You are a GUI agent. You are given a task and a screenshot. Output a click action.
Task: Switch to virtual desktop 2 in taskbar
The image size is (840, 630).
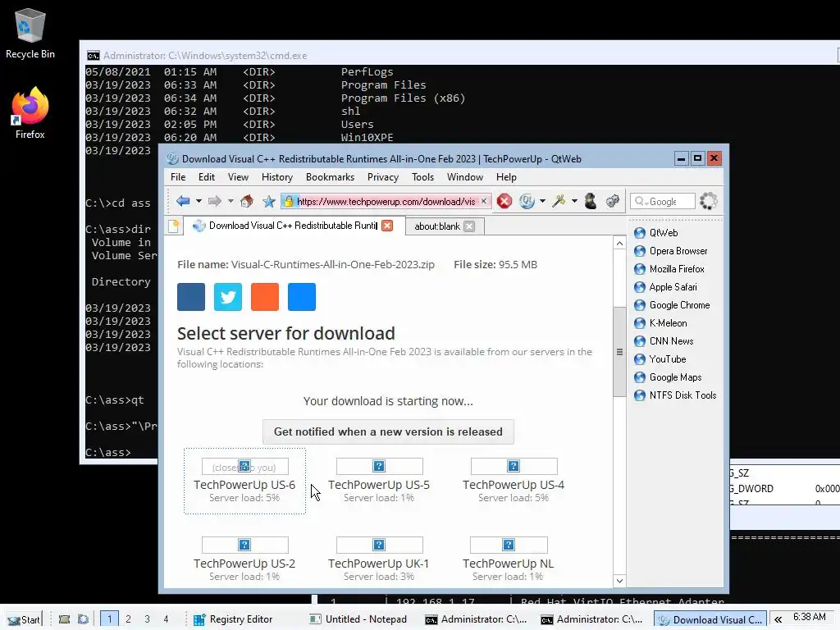(x=129, y=619)
